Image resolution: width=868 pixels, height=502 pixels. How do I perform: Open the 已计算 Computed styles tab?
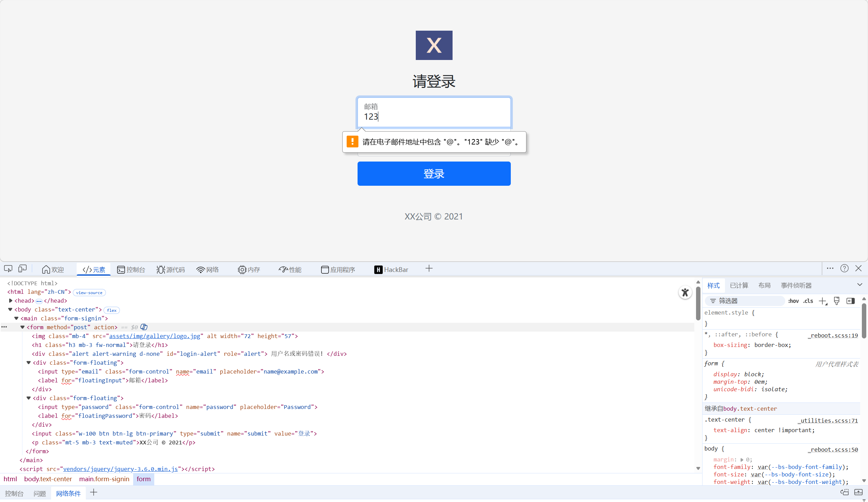click(739, 286)
